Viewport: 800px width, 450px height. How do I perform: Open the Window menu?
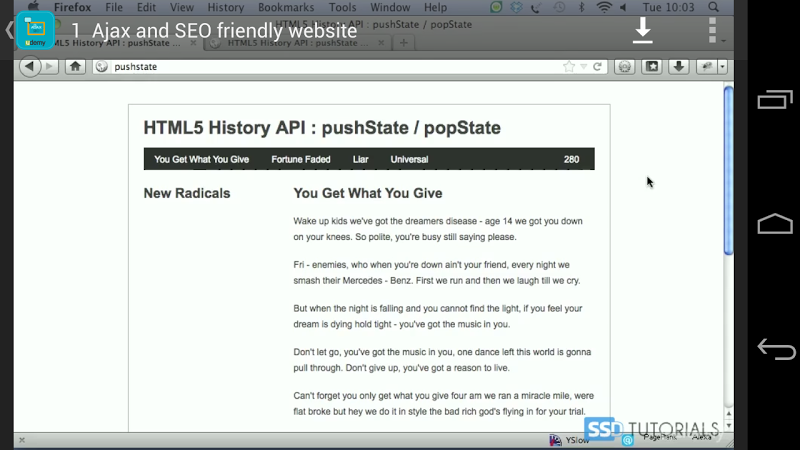click(x=390, y=7)
